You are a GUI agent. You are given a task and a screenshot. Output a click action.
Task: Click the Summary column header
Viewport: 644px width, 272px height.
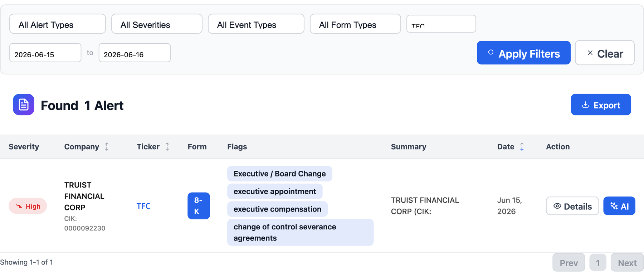(409, 147)
